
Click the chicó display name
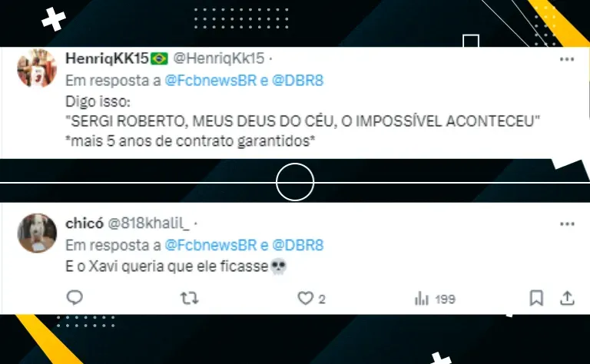pyautogui.click(x=85, y=223)
